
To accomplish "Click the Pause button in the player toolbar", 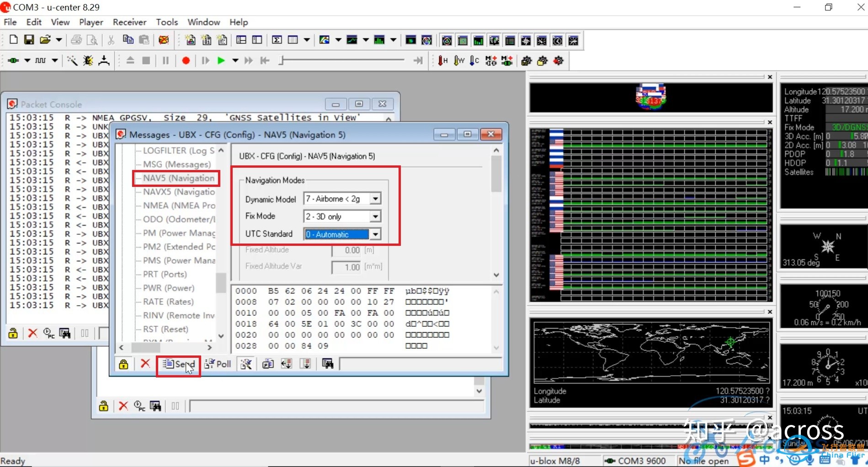I will pos(165,60).
